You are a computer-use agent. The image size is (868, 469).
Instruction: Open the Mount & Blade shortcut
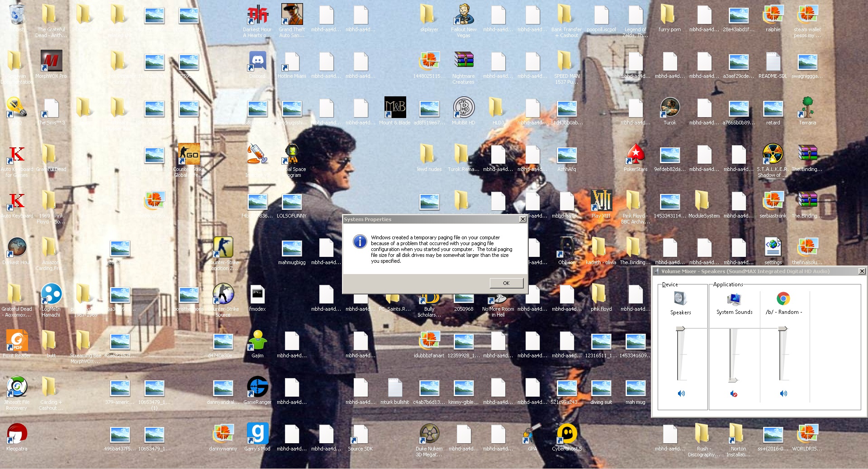point(395,108)
